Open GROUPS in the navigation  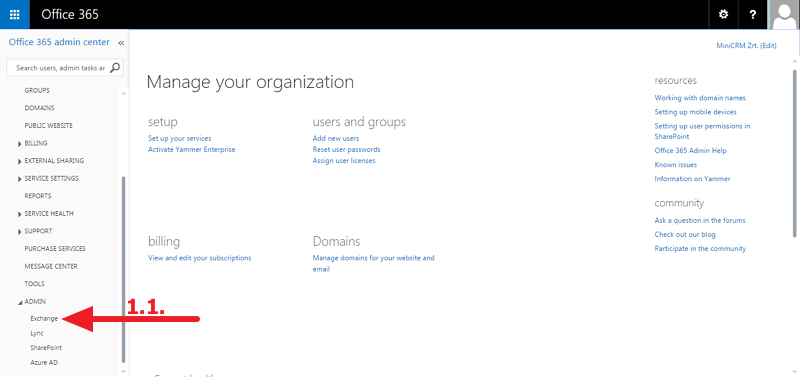tap(37, 90)
